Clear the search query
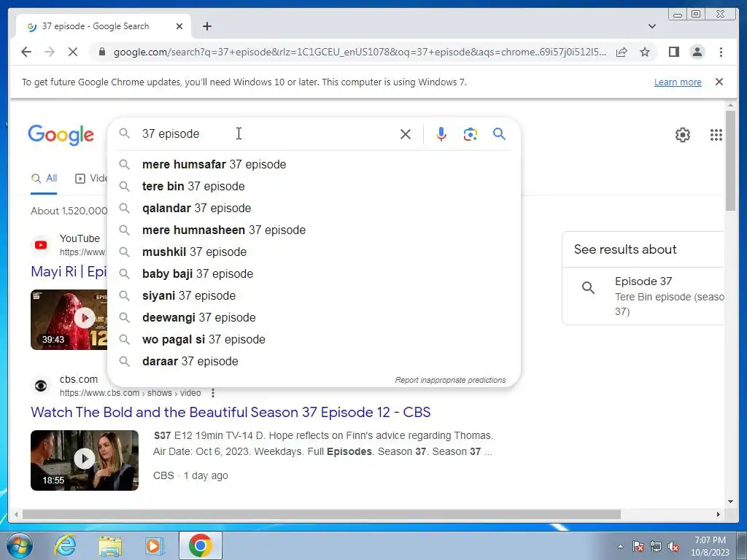The width and height of the screenshot is (747, 560). click(406, 134)
